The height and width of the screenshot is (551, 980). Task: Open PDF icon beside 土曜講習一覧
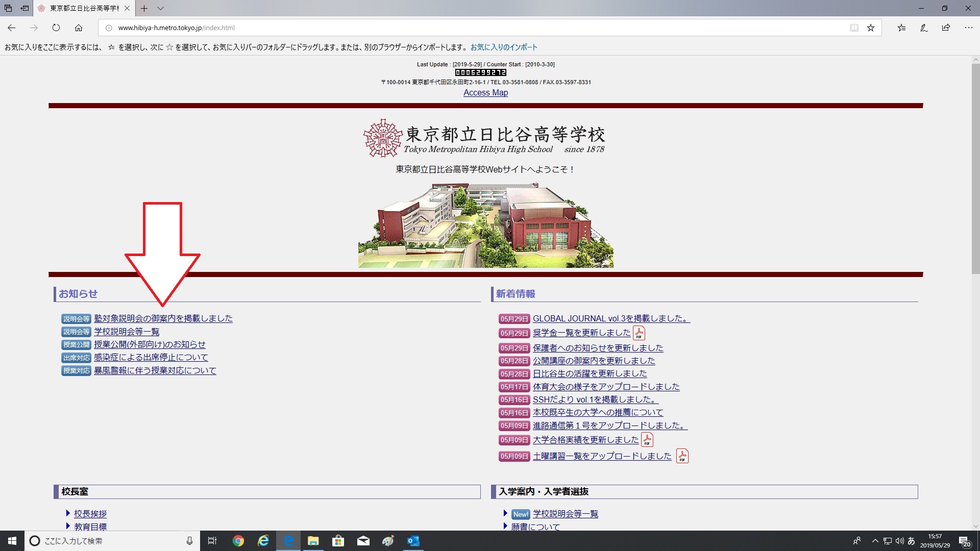[x=682, y=456]
